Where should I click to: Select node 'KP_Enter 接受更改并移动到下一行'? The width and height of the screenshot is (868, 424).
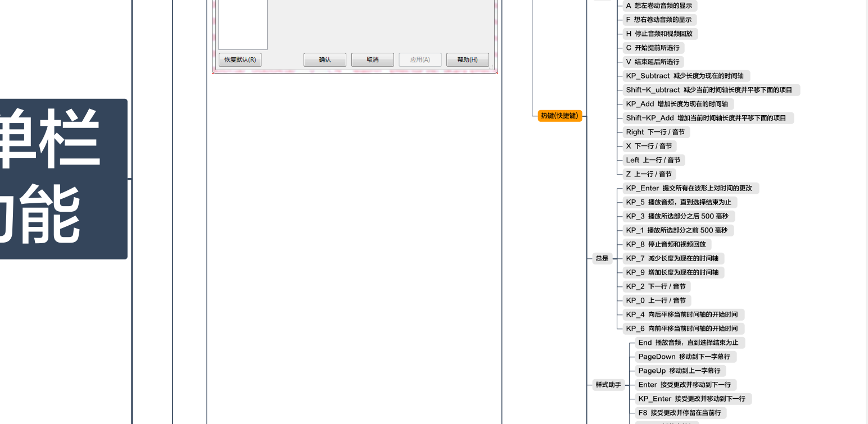pos(693,399)
